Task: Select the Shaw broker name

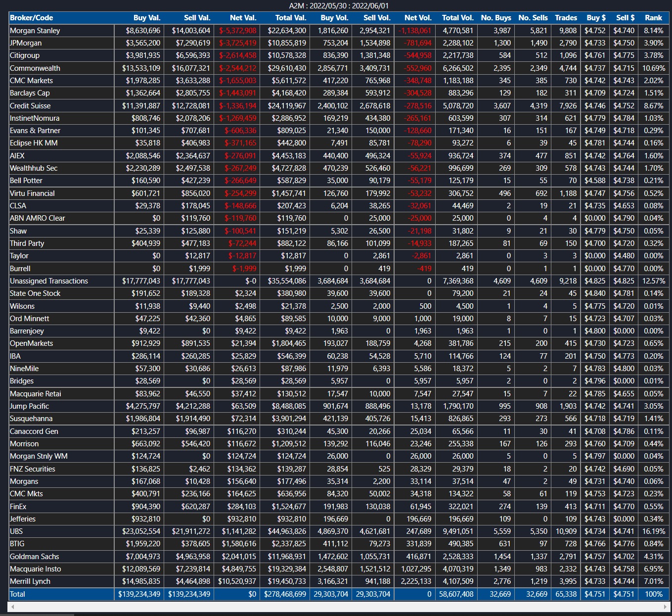Action: 18,231
